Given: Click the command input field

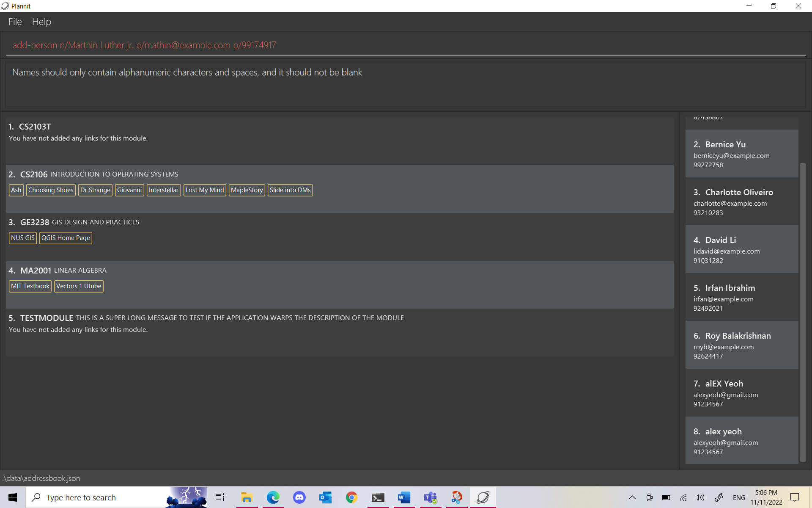Looking at the screenshot, I should tap(406, 45).
